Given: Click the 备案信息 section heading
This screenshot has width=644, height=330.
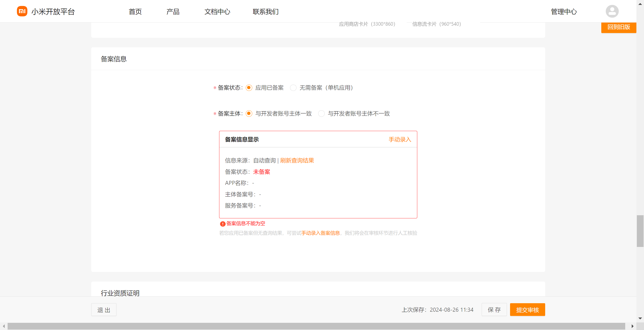Looking at the screenshot, I should 114,59.
